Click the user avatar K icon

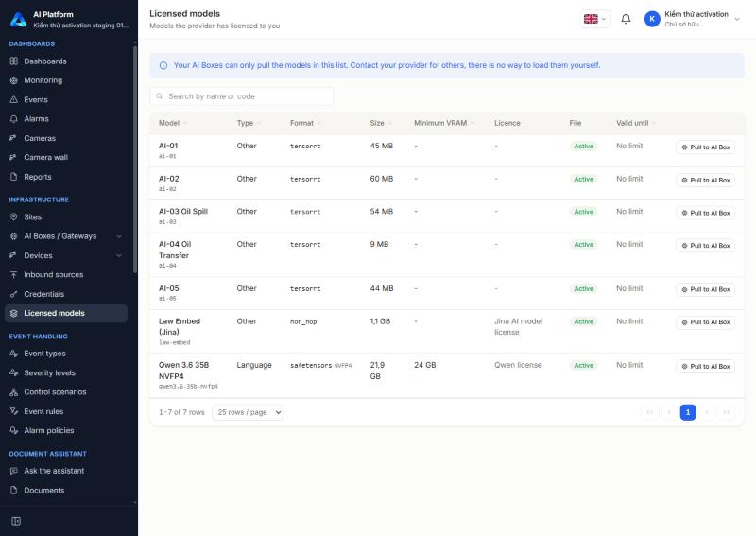pyautogui.click(x=652, y=19)
